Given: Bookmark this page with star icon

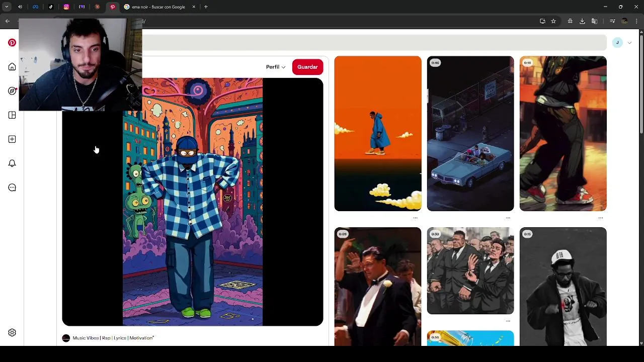Looking at the screenshot, I should (553, 21).
